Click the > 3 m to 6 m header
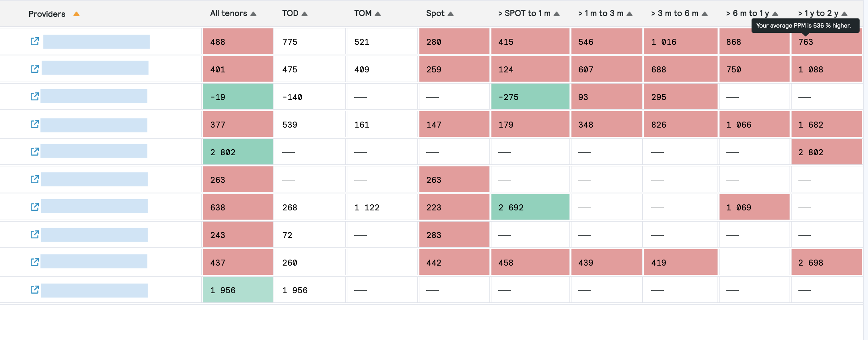868x340 pixels. coord(675,13)
